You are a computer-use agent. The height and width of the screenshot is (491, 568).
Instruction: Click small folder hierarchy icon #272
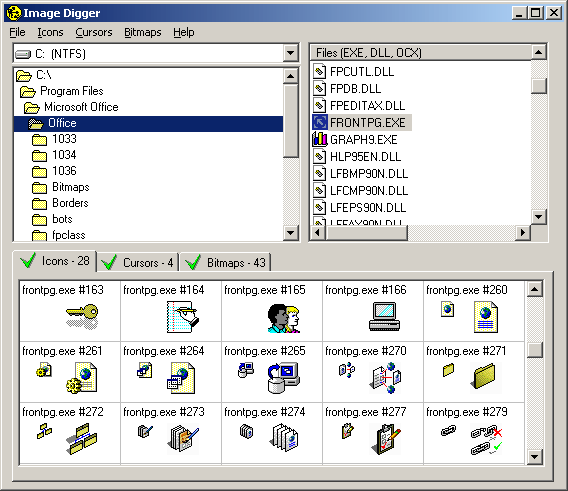coord(44,431)
